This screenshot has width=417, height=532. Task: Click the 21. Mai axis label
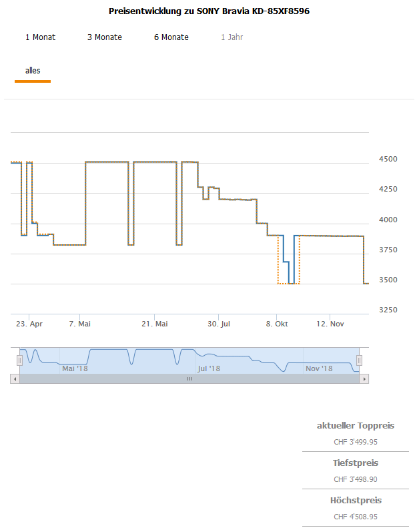[x=155, y=324]
